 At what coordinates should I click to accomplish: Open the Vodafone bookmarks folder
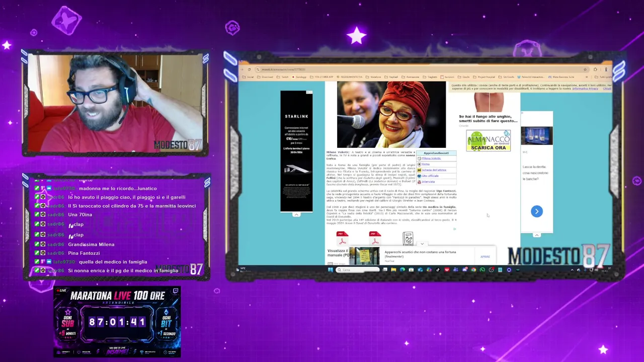tap(373, 77)
